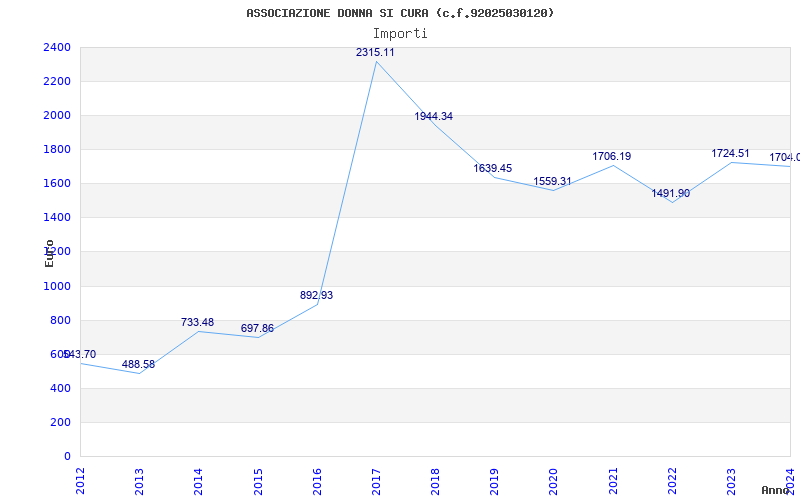Image resolution: width=800 pixels, height=500 pixels.
Task: Click the 2012 x-axis year label
Action: (80, 481)
